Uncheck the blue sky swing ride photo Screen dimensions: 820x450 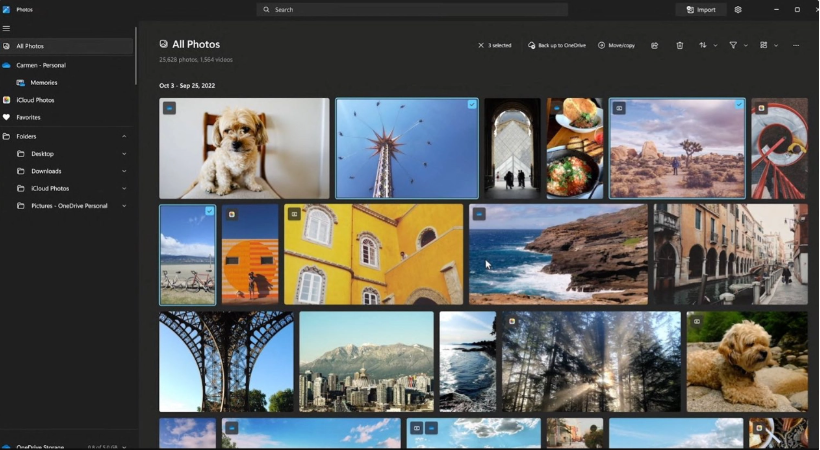472,104
